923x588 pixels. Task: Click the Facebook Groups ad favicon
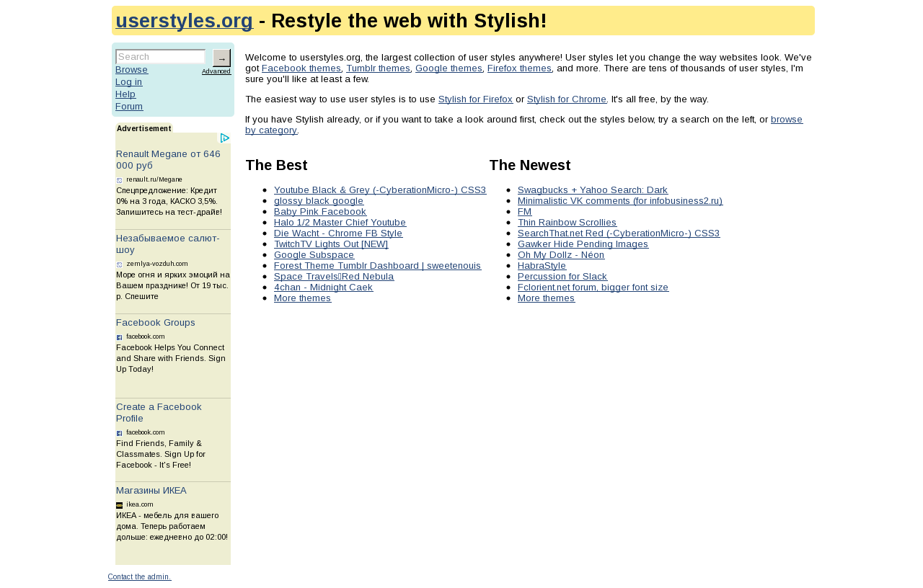tap(120, 337)
